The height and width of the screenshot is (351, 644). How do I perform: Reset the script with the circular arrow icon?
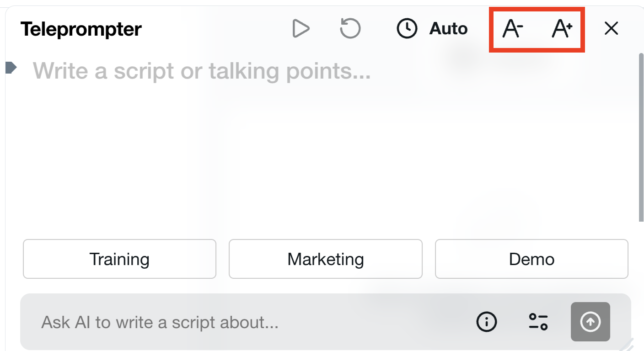tap(350, 29)
